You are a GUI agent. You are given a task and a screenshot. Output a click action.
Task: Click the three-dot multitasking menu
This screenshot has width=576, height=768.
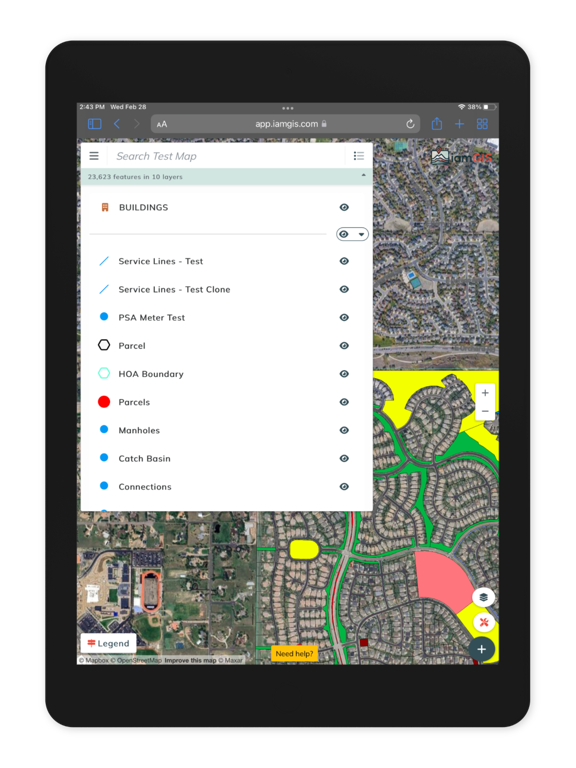pyautogui.click(x=288, y=108)
